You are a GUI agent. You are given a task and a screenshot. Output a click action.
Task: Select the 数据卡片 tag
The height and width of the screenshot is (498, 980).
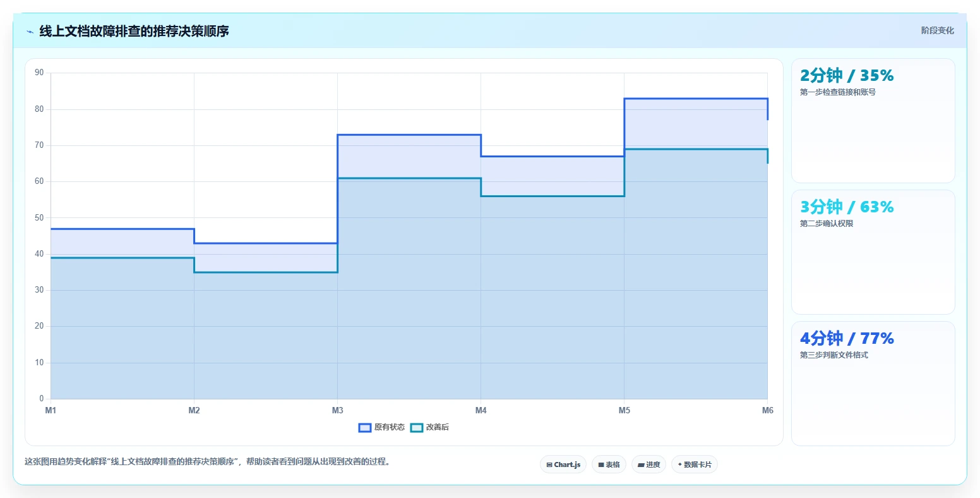click(695, 465)
